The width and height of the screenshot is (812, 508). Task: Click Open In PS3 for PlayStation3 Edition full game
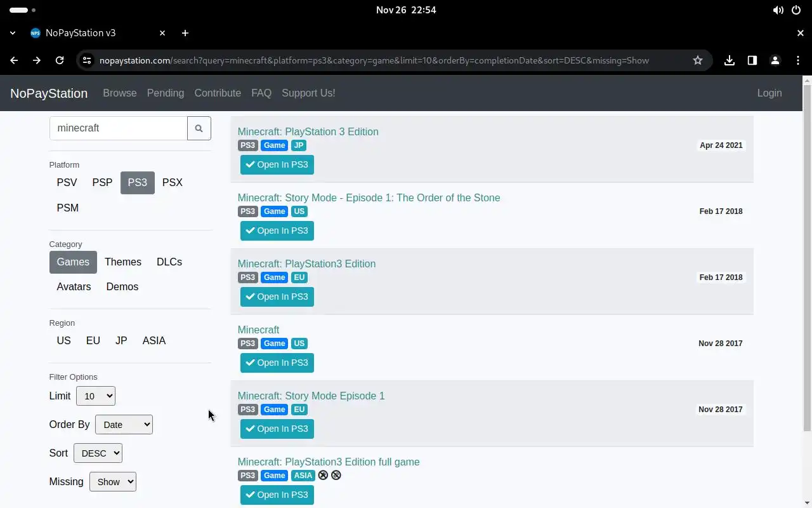click(277, 495)
